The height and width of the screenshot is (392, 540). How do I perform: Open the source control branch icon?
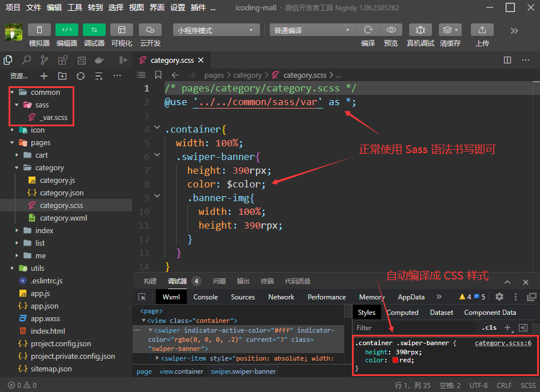tap(45, 60)
